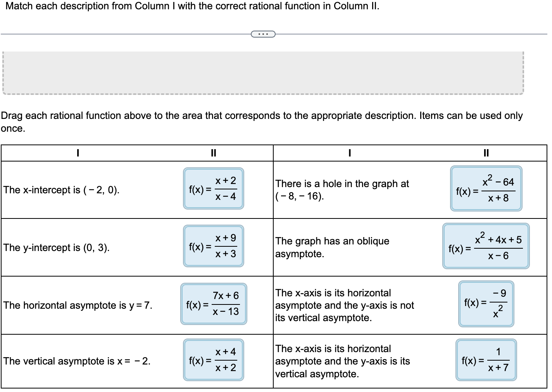Click the vertical asymptote x = −2 description
This screenshot has height=392, width=552.
point(76,361)
